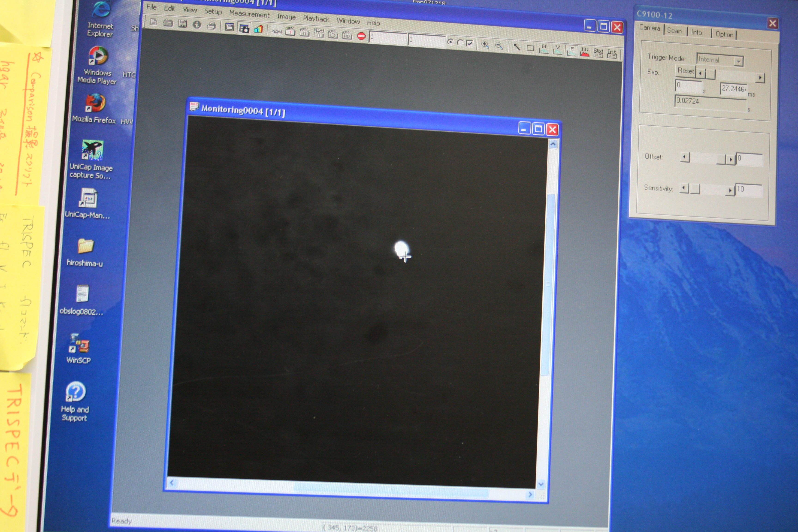Open the WinSCP desktop shortcut

pos(79,348)
